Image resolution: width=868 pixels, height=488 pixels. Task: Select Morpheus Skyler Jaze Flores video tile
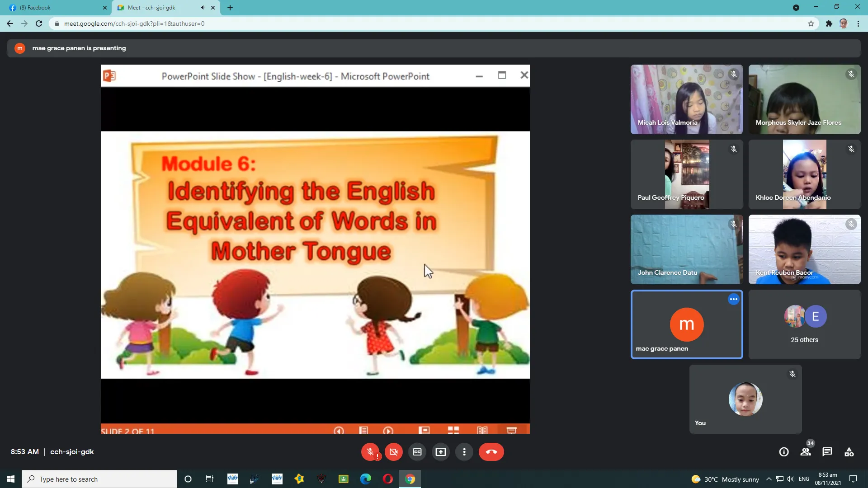pos(804,99)
